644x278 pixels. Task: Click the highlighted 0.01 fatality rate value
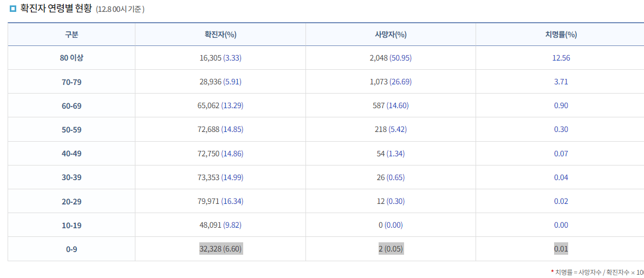point(561,249)
